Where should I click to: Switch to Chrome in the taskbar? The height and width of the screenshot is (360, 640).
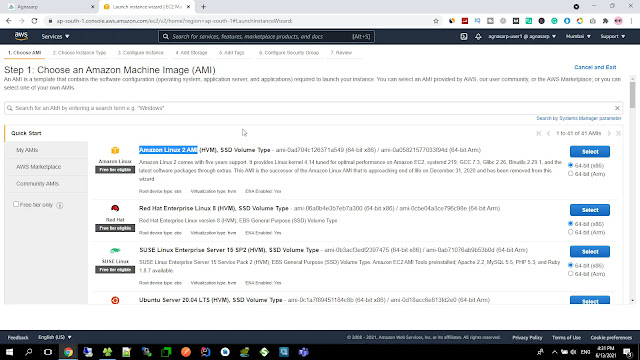[x=68, y=352]
